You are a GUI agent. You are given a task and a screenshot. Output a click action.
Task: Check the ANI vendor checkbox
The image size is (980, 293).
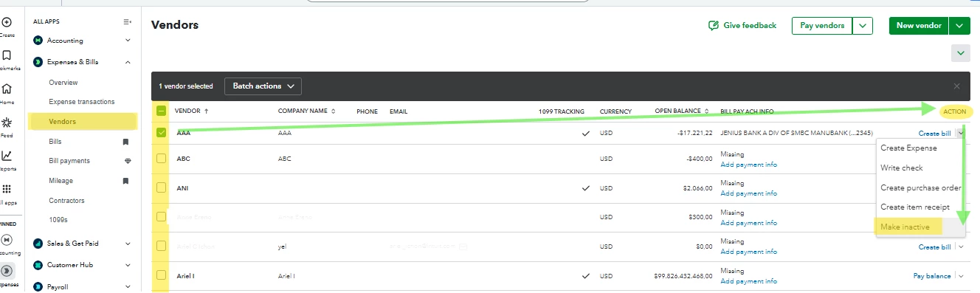point(162,188)
